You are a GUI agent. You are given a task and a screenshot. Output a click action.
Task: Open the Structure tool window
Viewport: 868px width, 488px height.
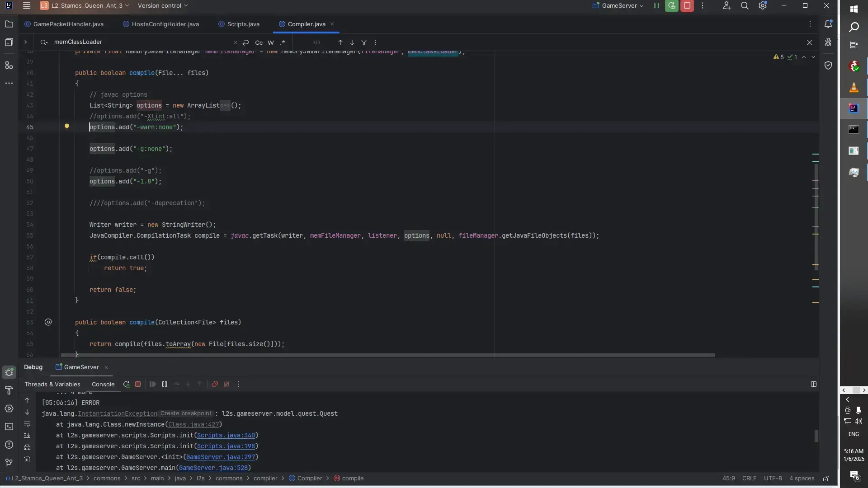9,66
